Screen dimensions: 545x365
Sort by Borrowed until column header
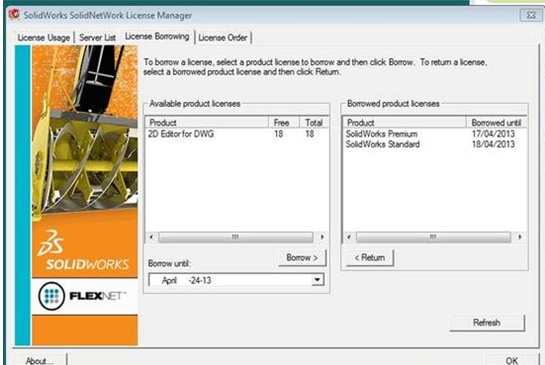coord(496,122)
